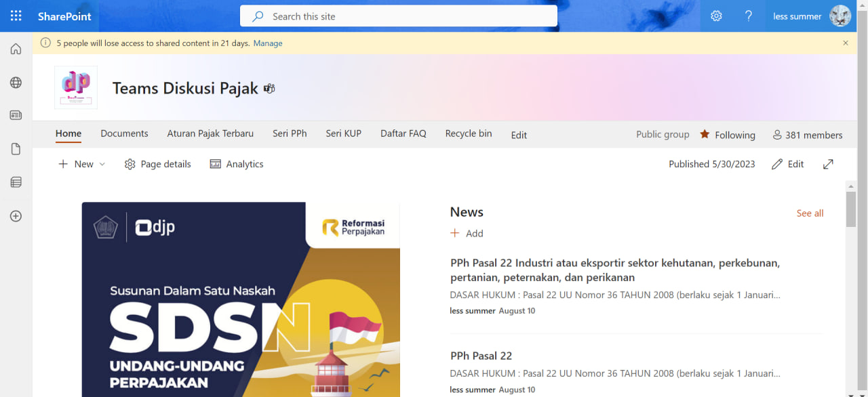Switch to the Documents tab
This screenshot has width=868, height=397.
click(x=124, y=133)
